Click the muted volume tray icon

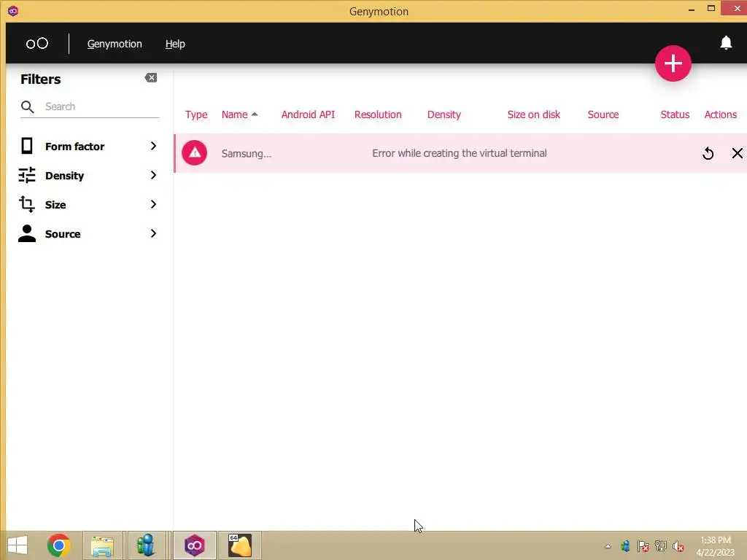coord(678,546)
